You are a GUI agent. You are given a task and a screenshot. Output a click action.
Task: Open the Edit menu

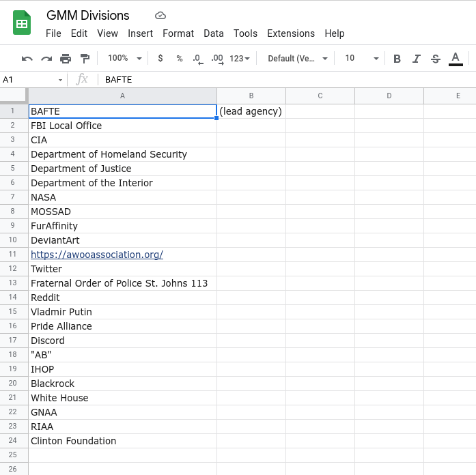pyautogui.click(x=79, y=33)
